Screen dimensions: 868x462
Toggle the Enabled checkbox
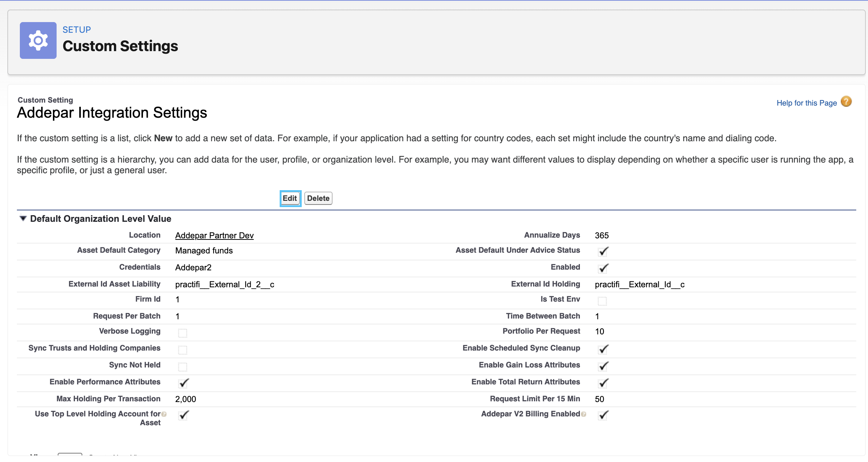click(x=603, y=268)
